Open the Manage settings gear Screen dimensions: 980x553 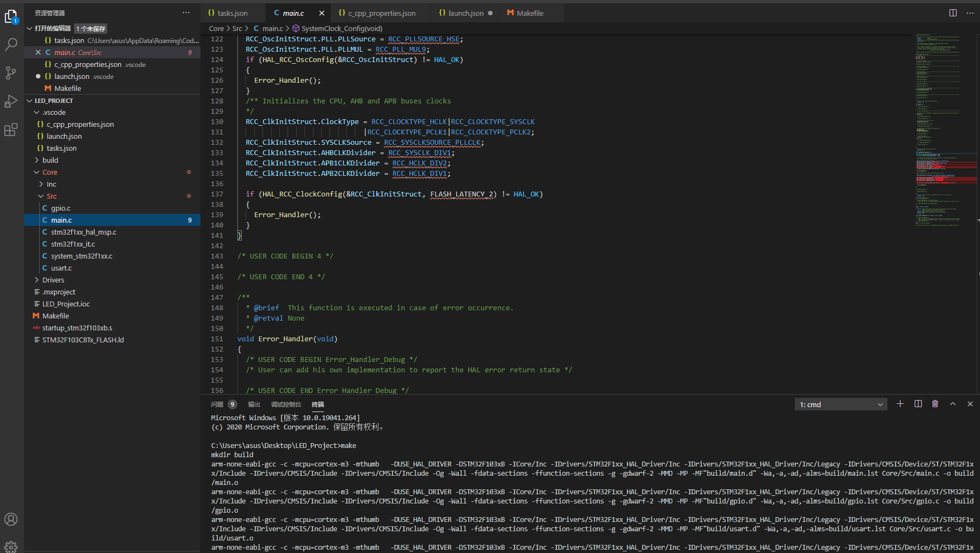(11, 546)
